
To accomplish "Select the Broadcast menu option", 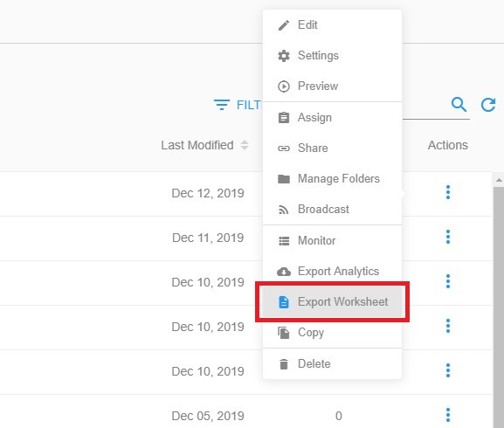I will coord(332,209).
